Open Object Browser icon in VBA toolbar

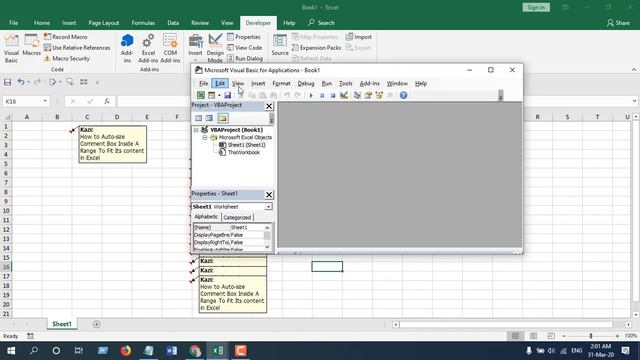pyautogui.click(x=379, y=95)
